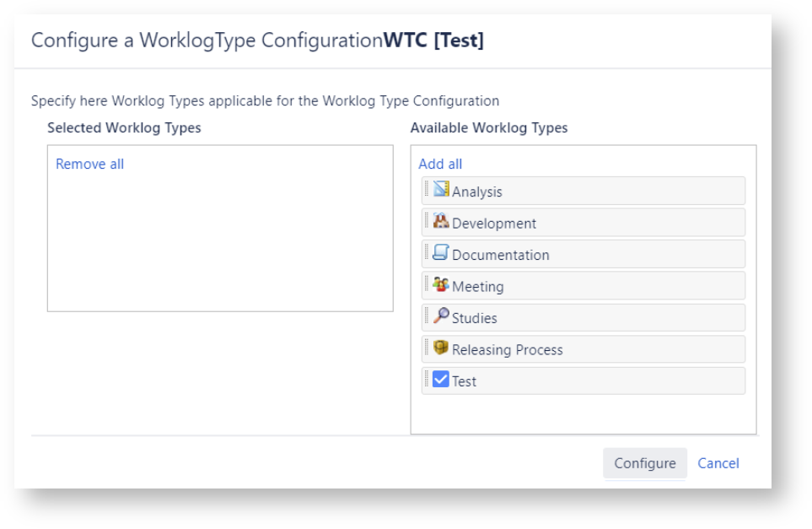Click the Meeting people icon
The height and width of the screenshot is (529, 812).
click(441, 284)
